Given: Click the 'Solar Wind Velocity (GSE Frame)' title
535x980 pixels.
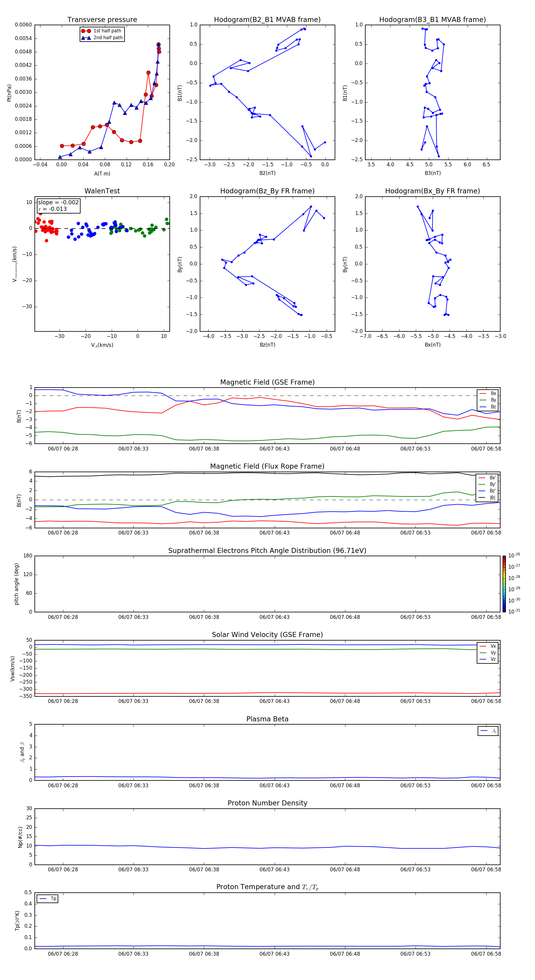Looking at the screenshot, I should tap(267, 635).
